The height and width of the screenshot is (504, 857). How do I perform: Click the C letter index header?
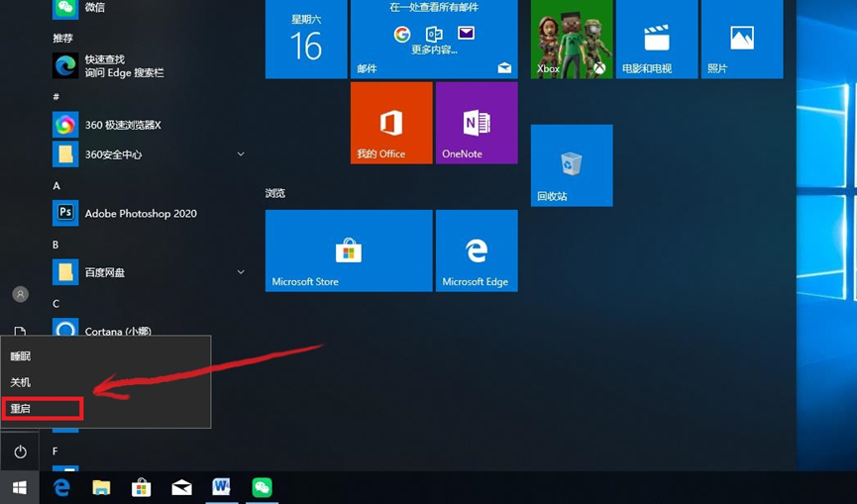[x=55, y=304]
